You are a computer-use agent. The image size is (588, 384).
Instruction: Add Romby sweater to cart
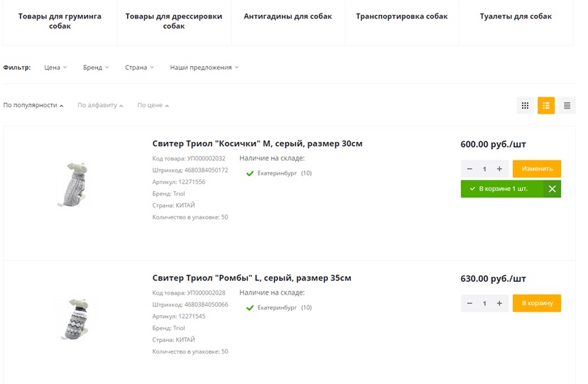(x=537, y=303)
